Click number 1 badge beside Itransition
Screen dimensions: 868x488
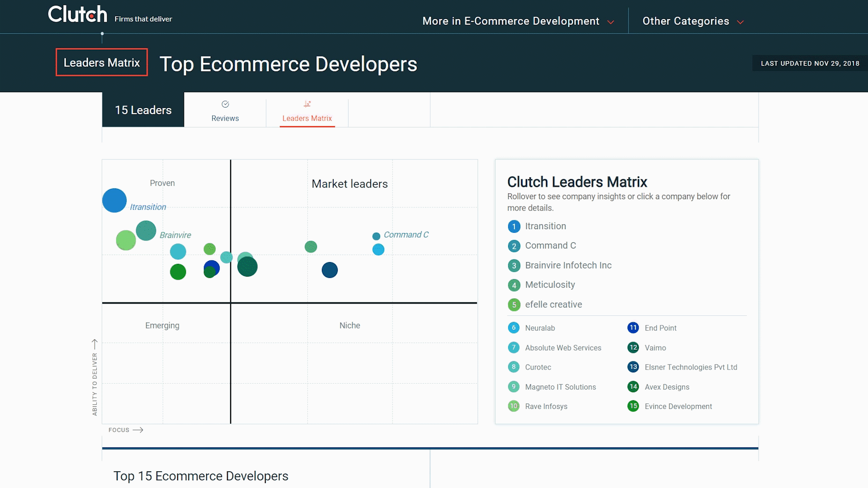pos(514,226)
